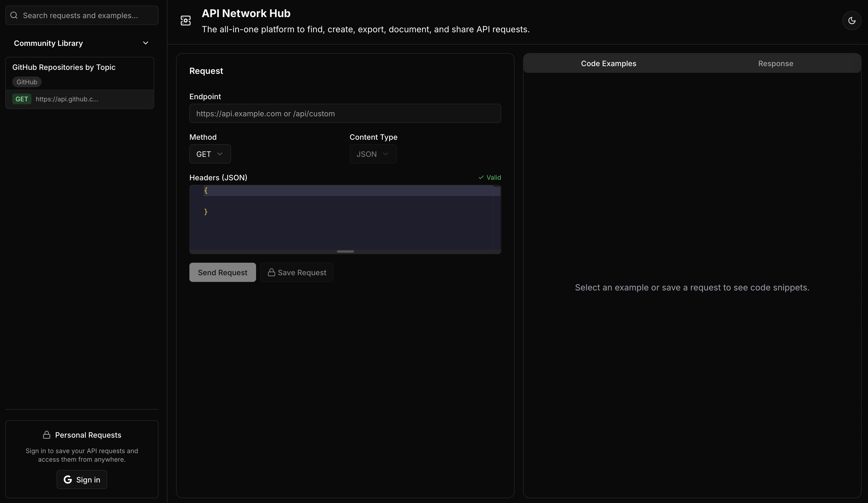Open the Content Type dropdown
Image resolution: width=868 pixels, height=503 pixels.
point(372,154)
